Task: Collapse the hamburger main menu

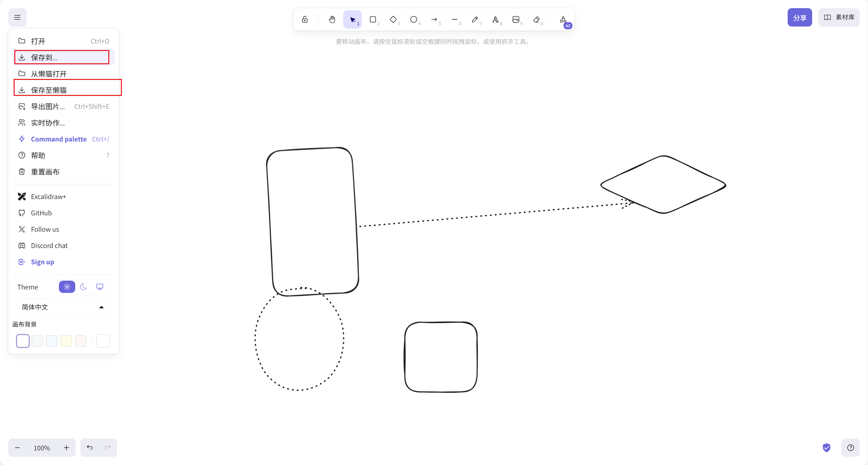Action: 17,17
